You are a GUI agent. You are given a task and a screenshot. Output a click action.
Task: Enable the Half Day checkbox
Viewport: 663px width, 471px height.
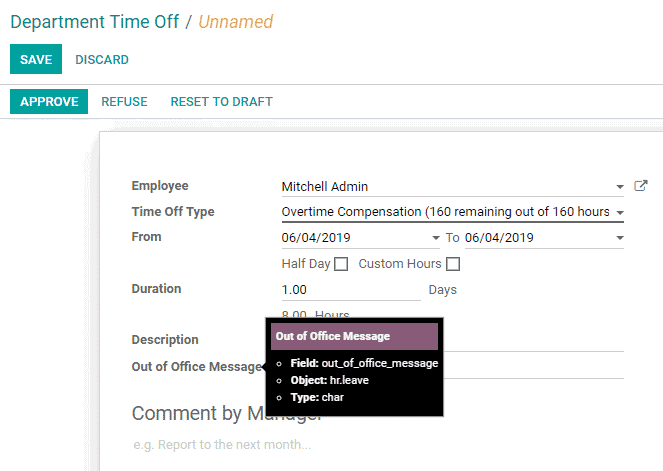coord(341,264)
